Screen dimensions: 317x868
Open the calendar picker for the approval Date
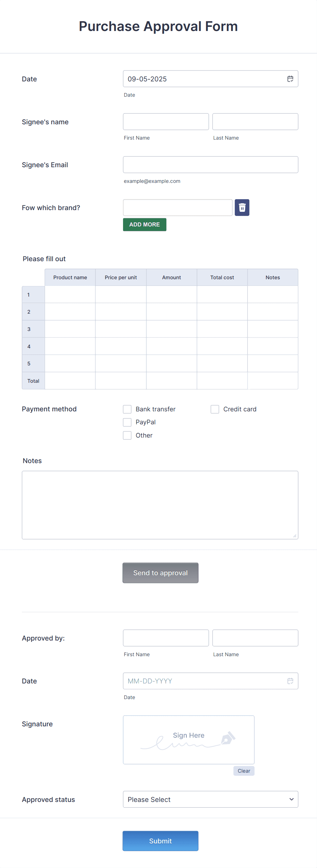click(x=290, y=681)
